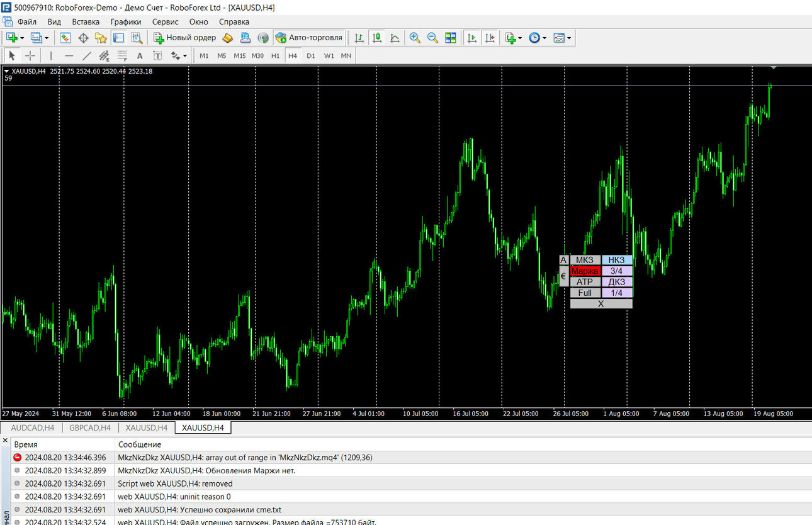Open the new chart icon
Screen dimensions: 812x525
(11, 38)
